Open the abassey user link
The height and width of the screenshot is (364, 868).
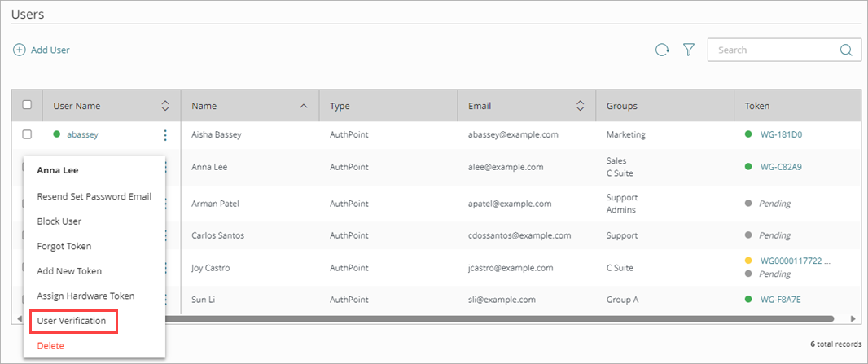point(82,134)
